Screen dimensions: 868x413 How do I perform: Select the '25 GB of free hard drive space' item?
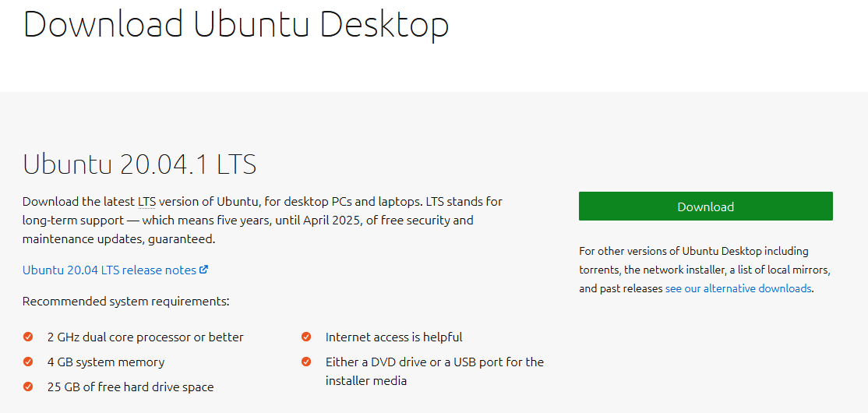(x=130, y=387)
